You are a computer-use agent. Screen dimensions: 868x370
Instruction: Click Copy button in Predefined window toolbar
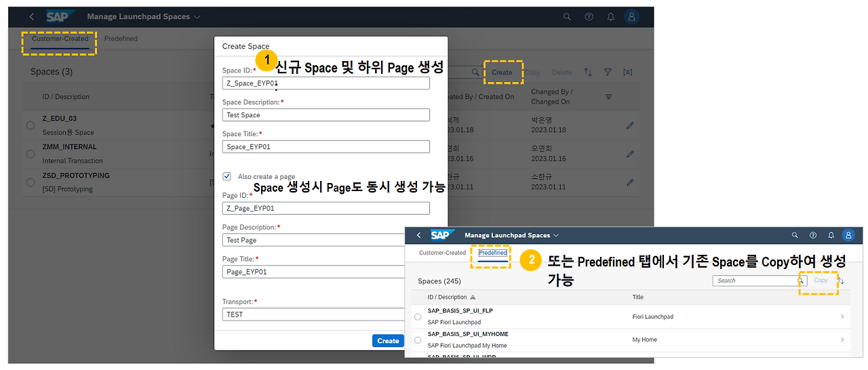pyautogui.click(x=821, y=281)
